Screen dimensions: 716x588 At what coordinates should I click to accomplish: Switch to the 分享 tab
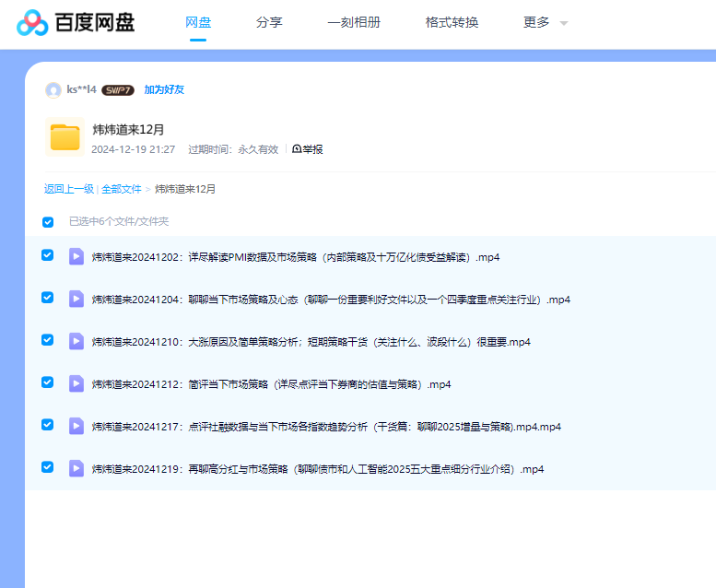tap(269, 22)
